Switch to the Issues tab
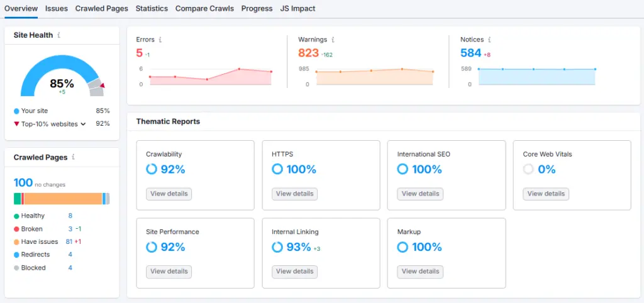The width and height of the screenshot is (644, 303). (x=57, y=9)
